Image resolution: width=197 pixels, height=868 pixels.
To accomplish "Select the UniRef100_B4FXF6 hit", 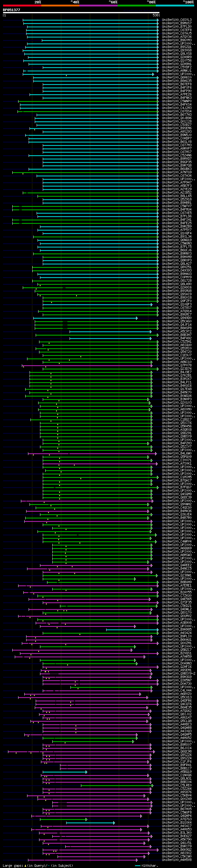I will (176, 88).
